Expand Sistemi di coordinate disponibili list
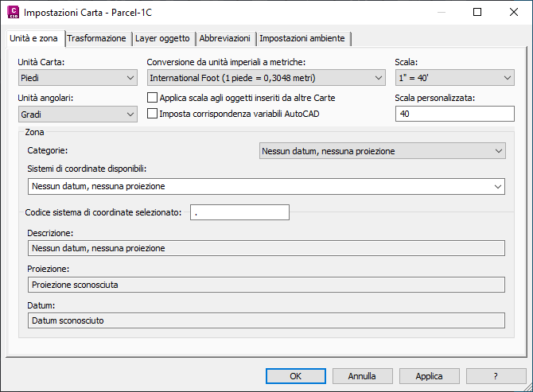 tap(266, 187)
